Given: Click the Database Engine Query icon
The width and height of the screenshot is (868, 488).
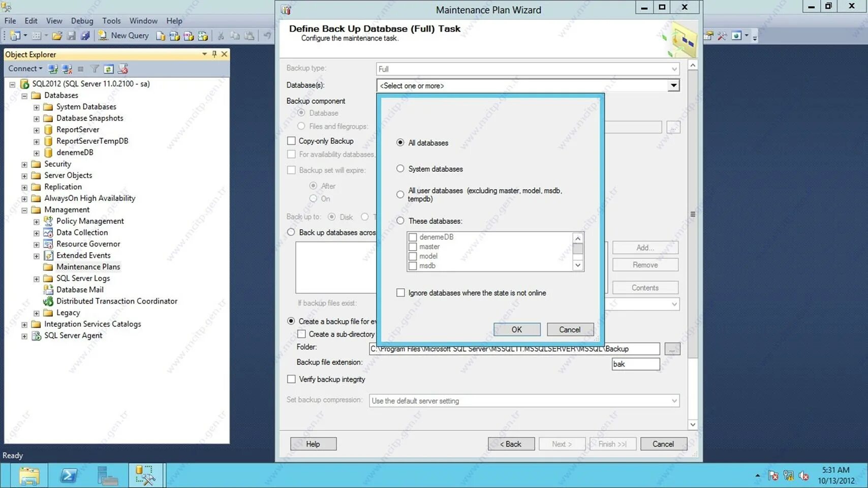Looking at the screenshot, I should pos(161,36).
